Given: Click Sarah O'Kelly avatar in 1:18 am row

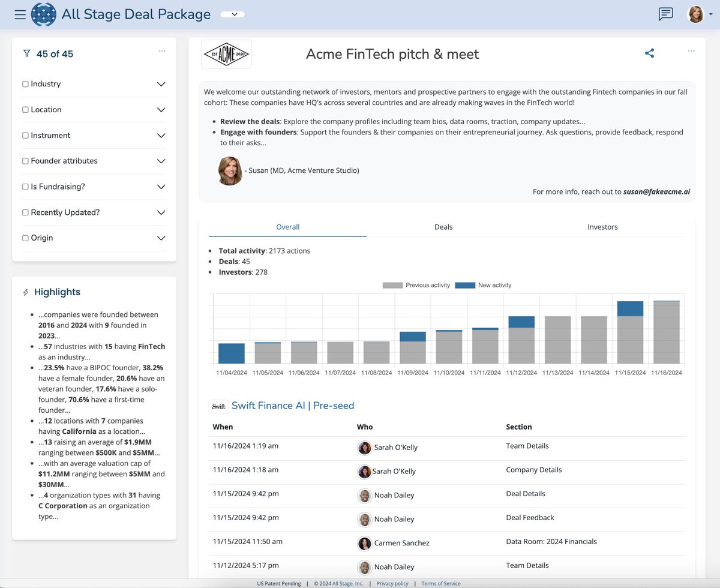Looking at the screenshot, I should click(364, 472).
